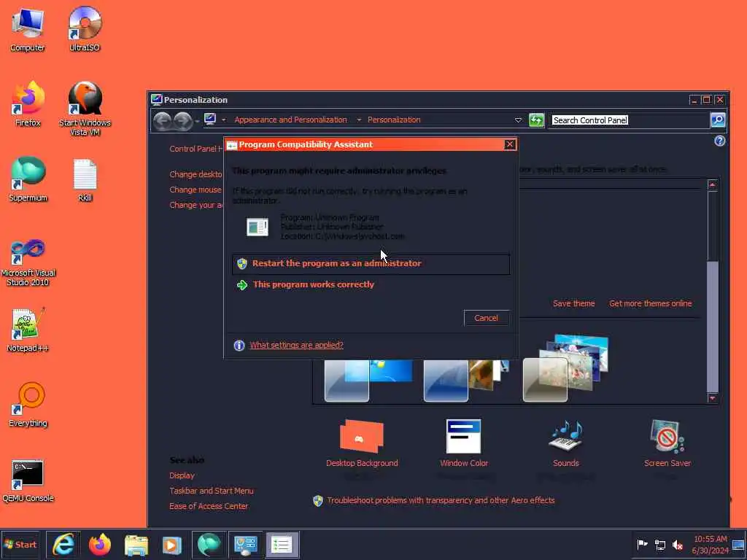Open Sounds settings
This screenshot has width=747, height=560.
pyautogui.click(x=565, y=444)
